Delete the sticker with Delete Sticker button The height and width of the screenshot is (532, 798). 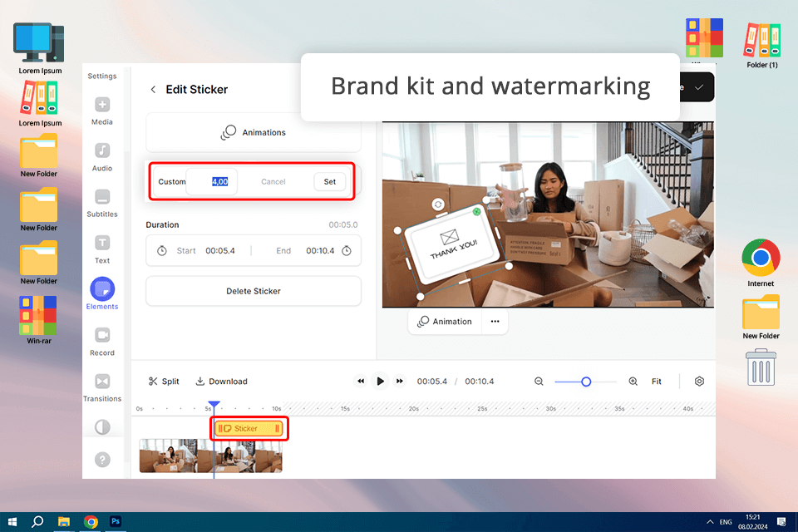[254, 291]
